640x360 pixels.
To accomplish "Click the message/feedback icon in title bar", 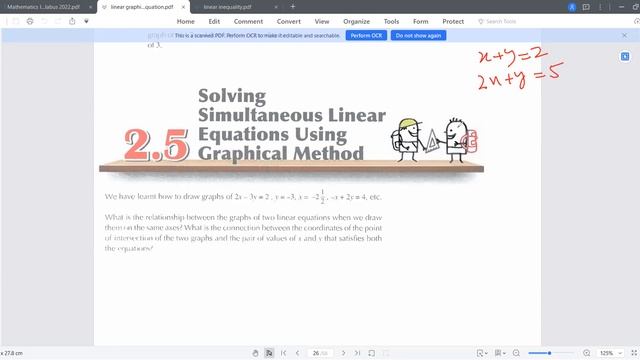I will (586, 7).
